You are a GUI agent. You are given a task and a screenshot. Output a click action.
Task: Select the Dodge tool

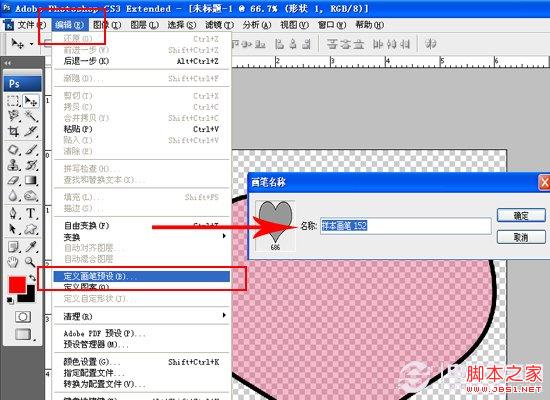[x=31, y=196]
